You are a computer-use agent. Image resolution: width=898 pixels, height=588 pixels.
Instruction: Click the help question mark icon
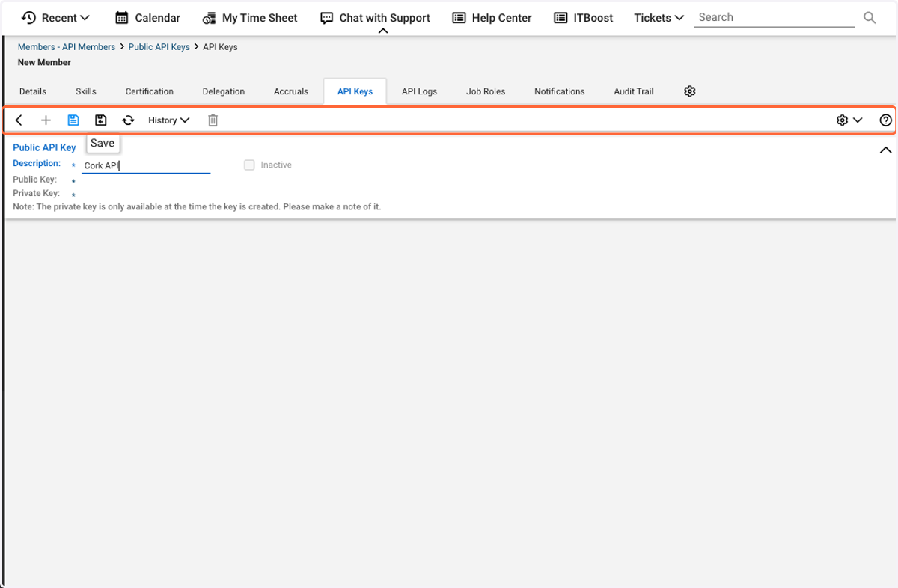pyautogui.click(x=886, y=120)
